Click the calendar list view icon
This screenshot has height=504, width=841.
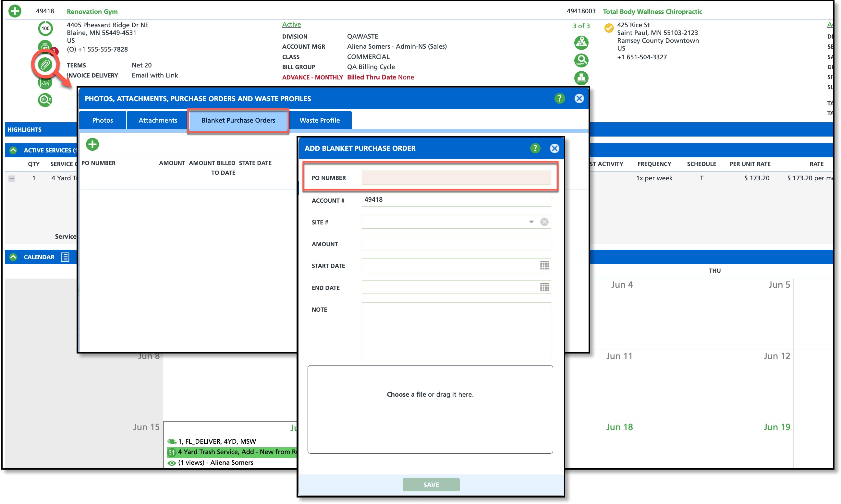[65, 257]
